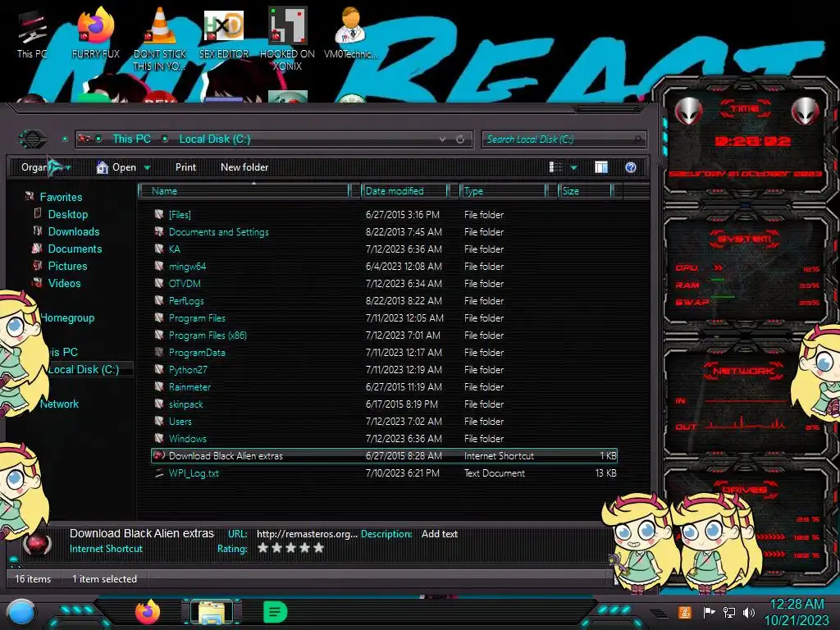840x630 pixels.
Task: Open the Action Center flag tray icon
Action: [709, 612]
